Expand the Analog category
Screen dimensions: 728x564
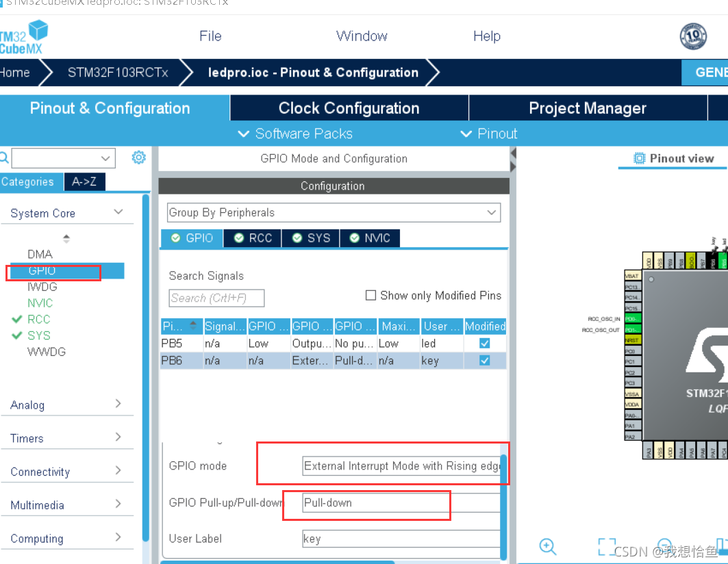pos(118,403)
